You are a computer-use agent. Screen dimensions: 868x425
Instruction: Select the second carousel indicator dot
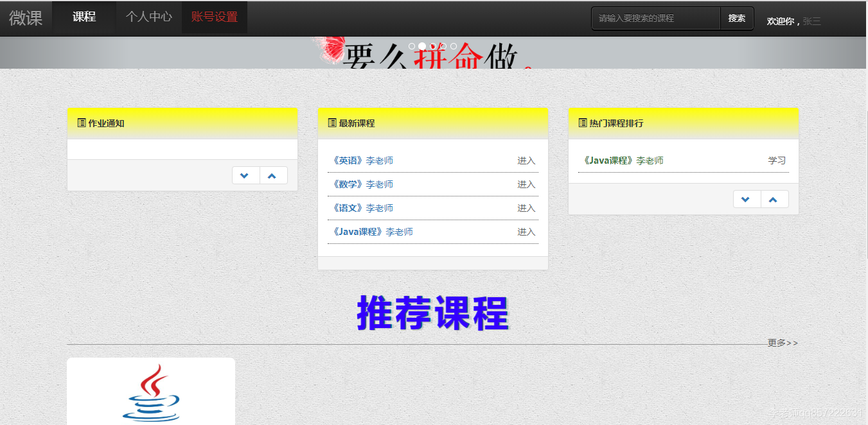point(421,46)
